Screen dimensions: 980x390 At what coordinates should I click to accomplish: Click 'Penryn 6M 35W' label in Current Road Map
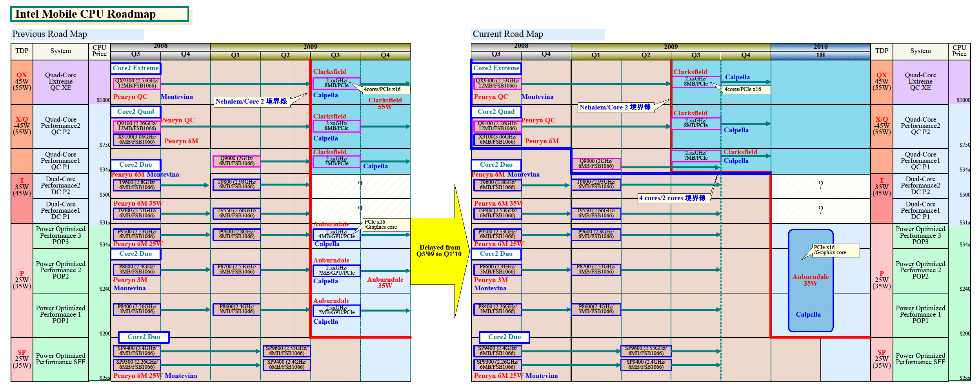tap(498, 204)
